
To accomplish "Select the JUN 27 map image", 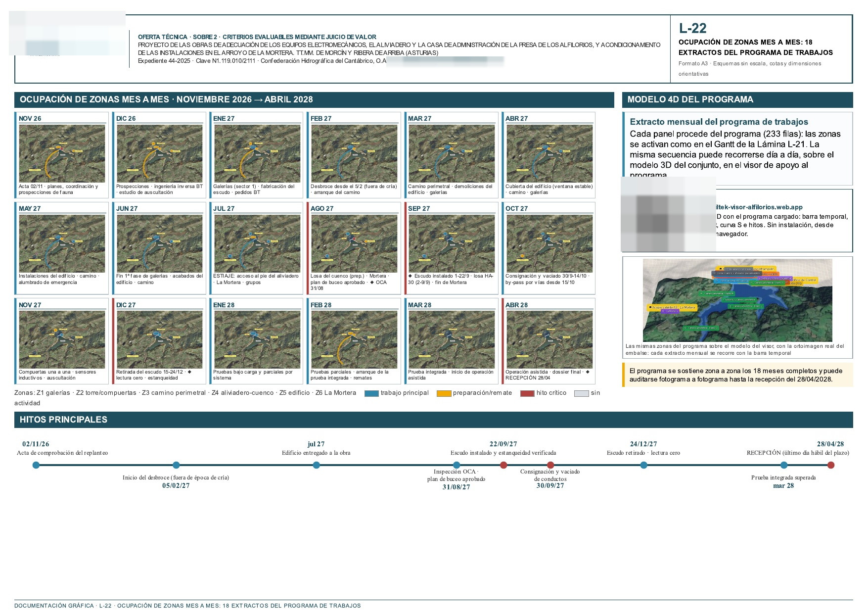I will (x=159, y=243).
